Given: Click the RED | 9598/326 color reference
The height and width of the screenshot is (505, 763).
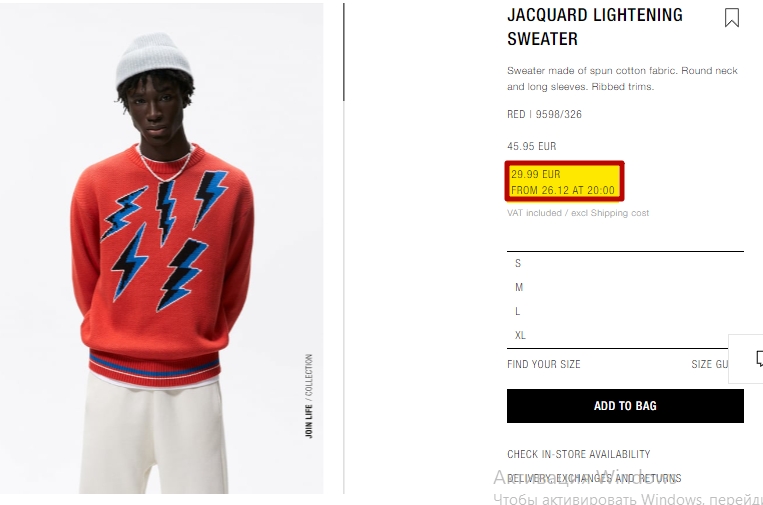Looking at the screenshot, I should (x=545, y=114).
